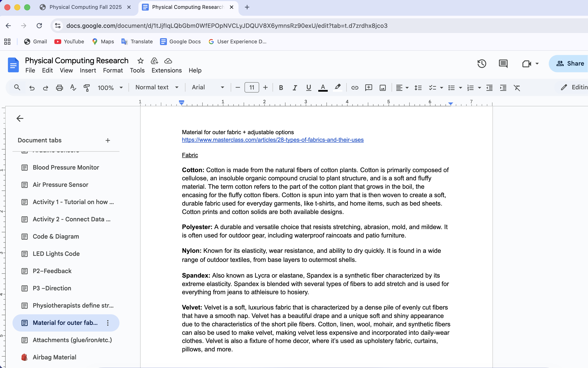Open the text color picker
This screenshot has height=368, width=588.
click(323, 88)
